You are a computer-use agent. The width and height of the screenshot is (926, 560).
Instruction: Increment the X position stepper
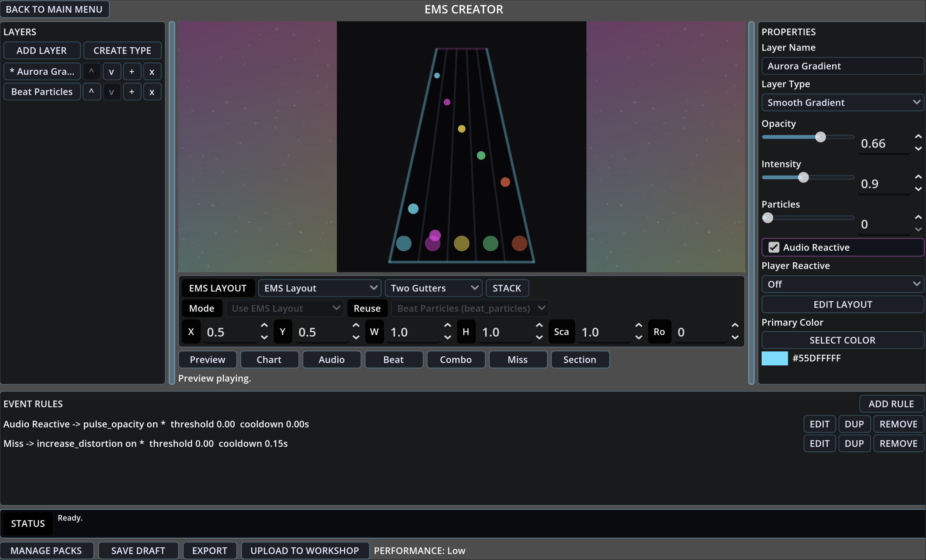click(x=264, y=325)
